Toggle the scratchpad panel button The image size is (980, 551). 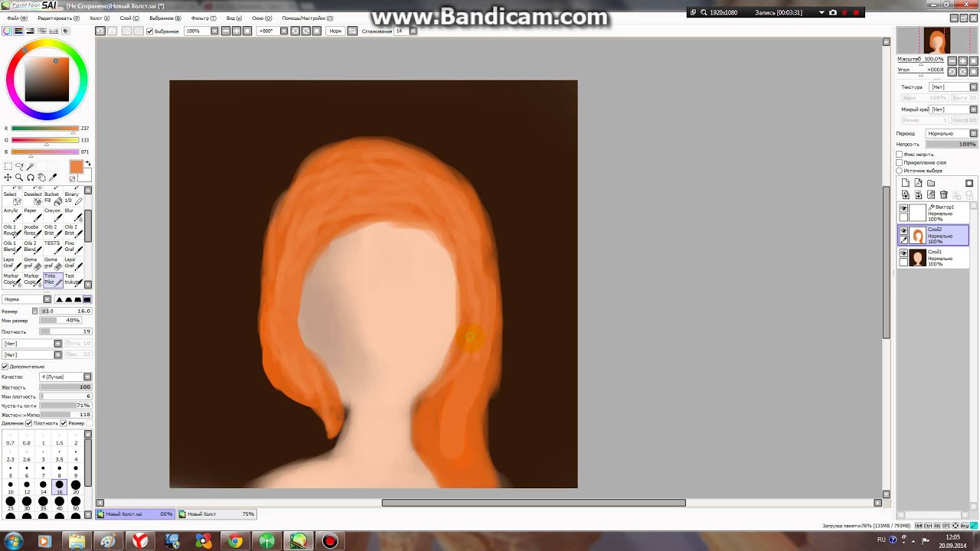[66, 31]
